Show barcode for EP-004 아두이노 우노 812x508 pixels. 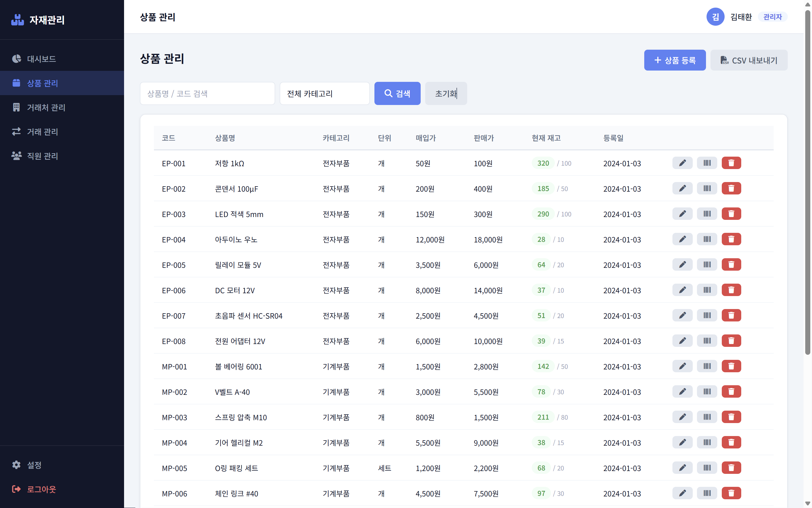point(707,239)
